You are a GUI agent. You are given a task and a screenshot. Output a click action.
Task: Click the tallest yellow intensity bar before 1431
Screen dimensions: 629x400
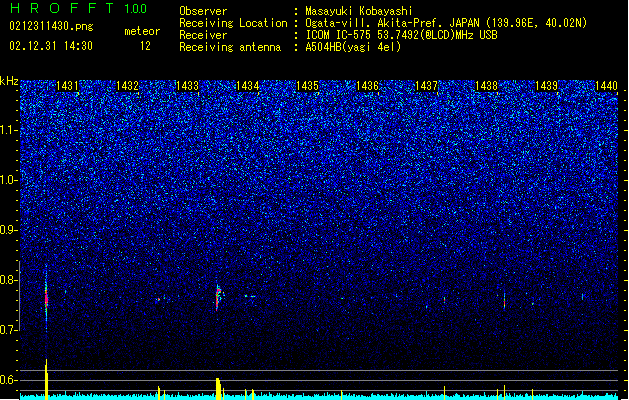tap(47, 379)
